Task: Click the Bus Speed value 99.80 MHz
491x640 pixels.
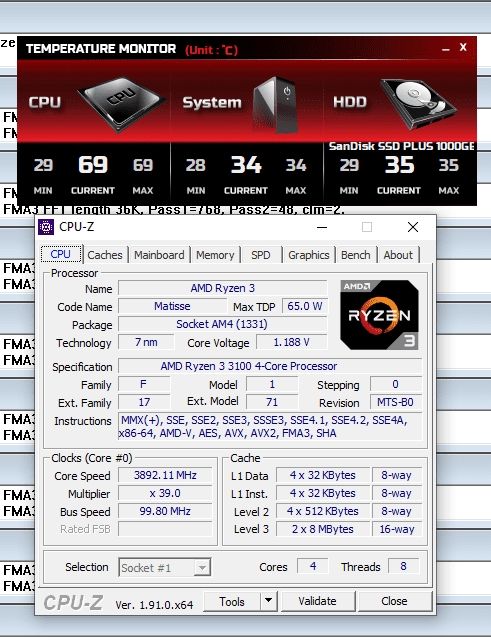Action: [165, 511]
